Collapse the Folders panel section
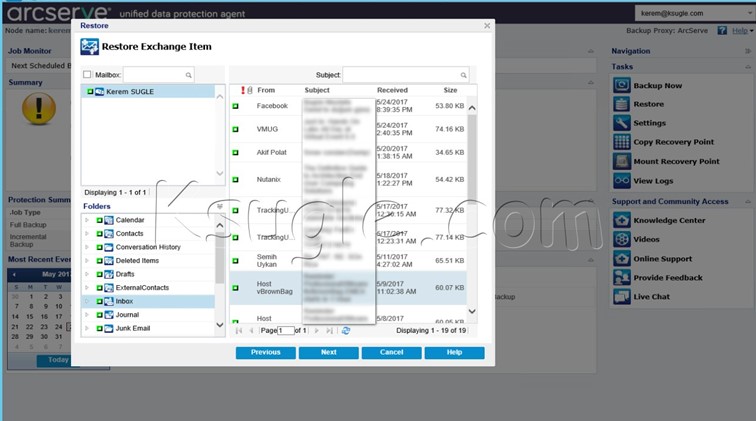This screenshot has height=421, width=756. [219, 206]
